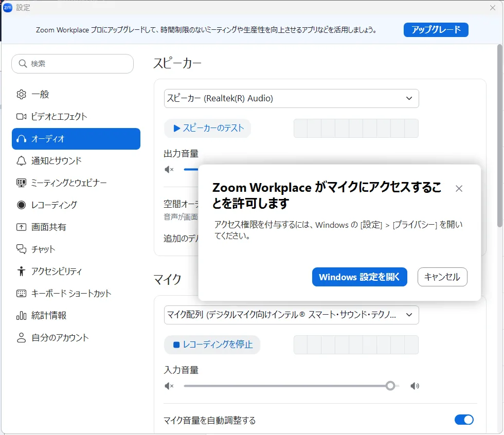The image size is (504, 435).
Task: Click the 出力音量 slider track
Action: pyautogui.click(x=191, y=169)
